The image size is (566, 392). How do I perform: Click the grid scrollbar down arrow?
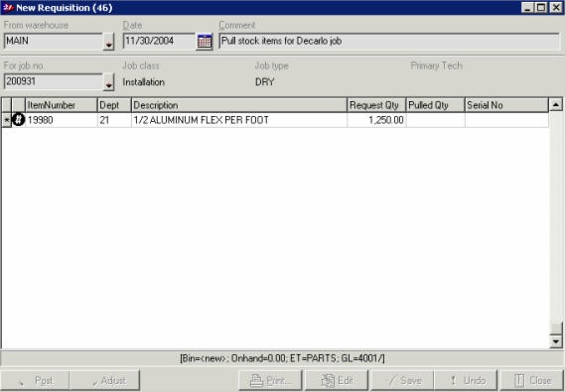tap(556, 341)
